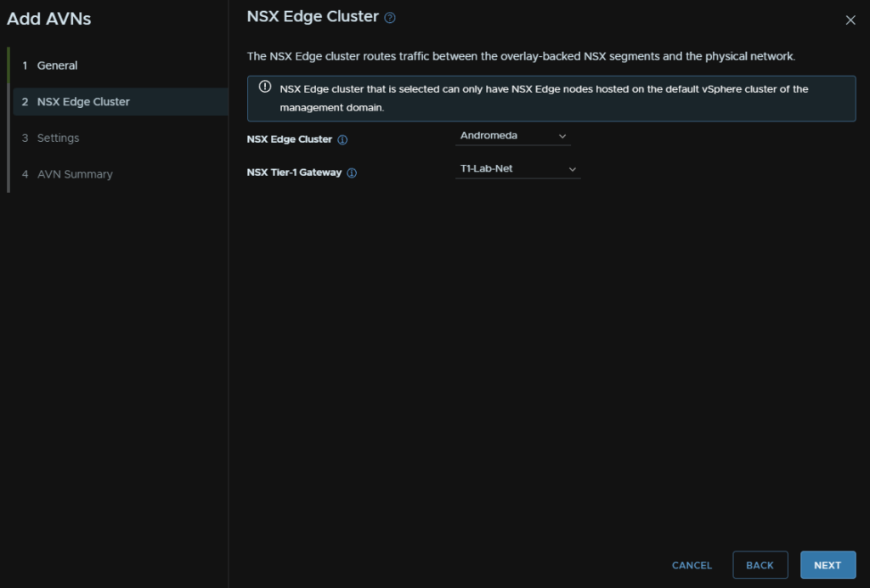Cancel the wizard
This screenshot has height=588, width=870.
click(692, 565)
